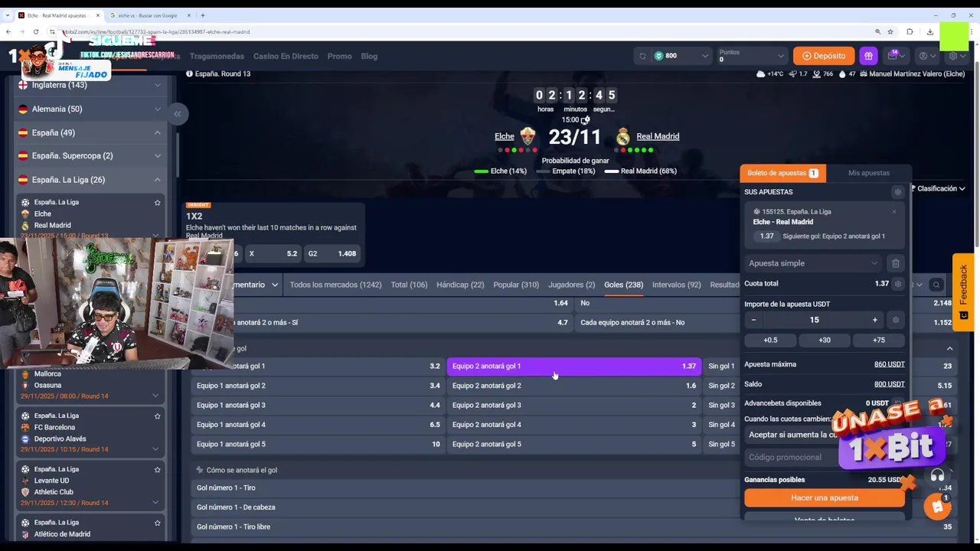The image size is (980, 551).
Task: Add +0.5 to the stake
Action: (770, 340)
